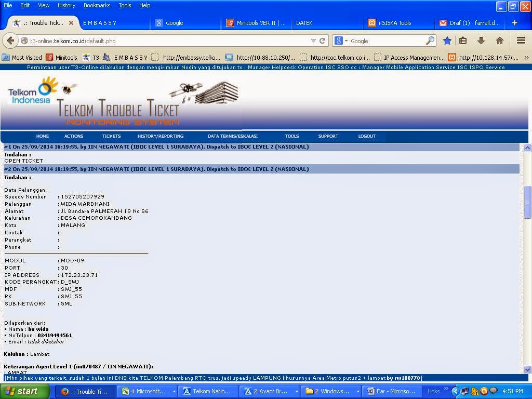Click the page vertical scrollbar thumb
The height and width of the screenshot is (399, 532).
coord(527,203)
